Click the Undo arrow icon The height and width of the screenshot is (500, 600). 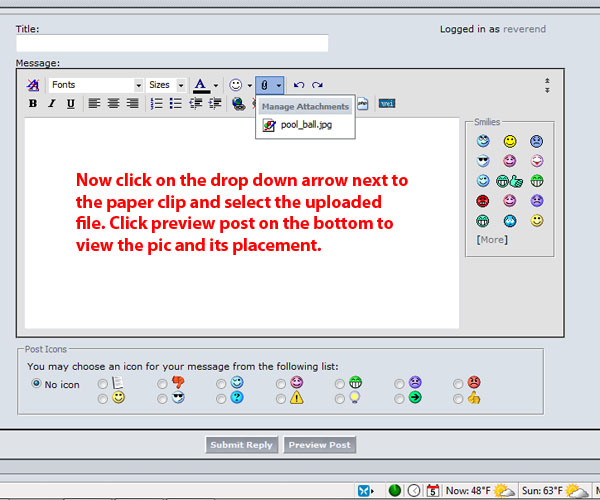[299, 85]
